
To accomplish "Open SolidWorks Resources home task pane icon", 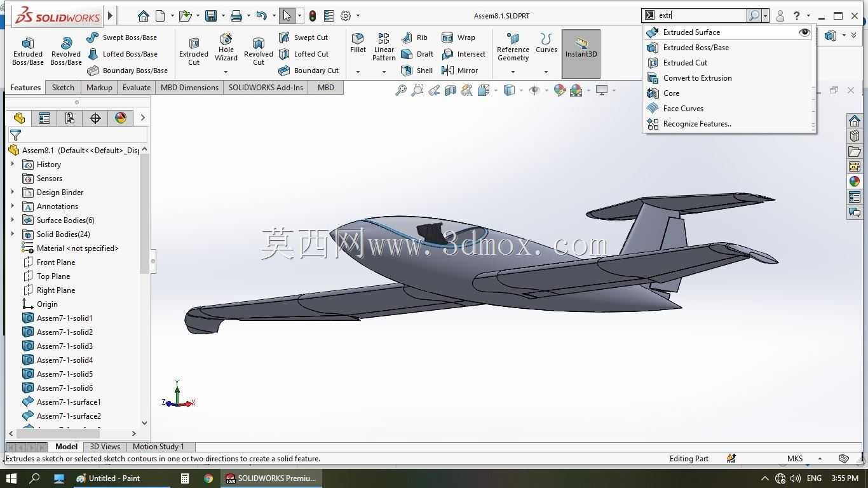I will [855, 121].
